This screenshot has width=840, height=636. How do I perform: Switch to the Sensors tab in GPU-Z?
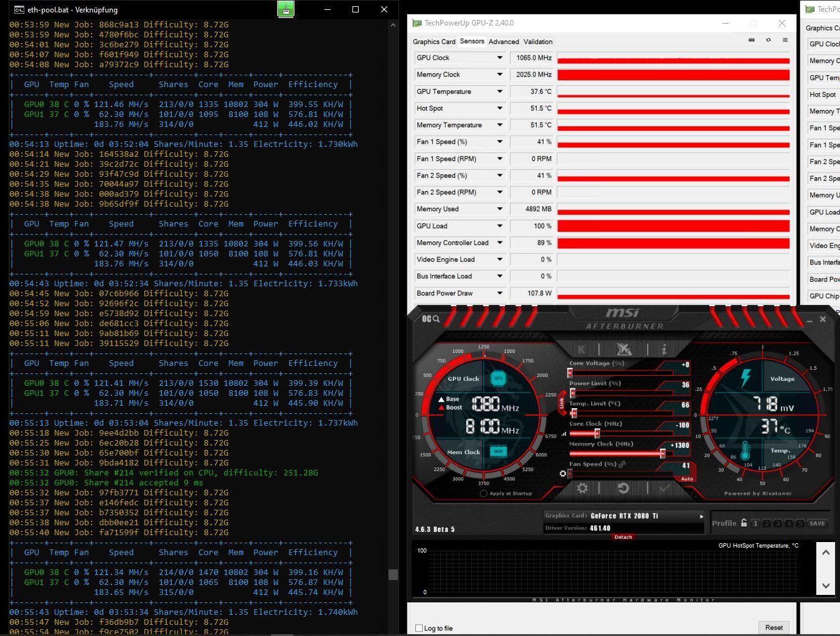coord(472,41)
